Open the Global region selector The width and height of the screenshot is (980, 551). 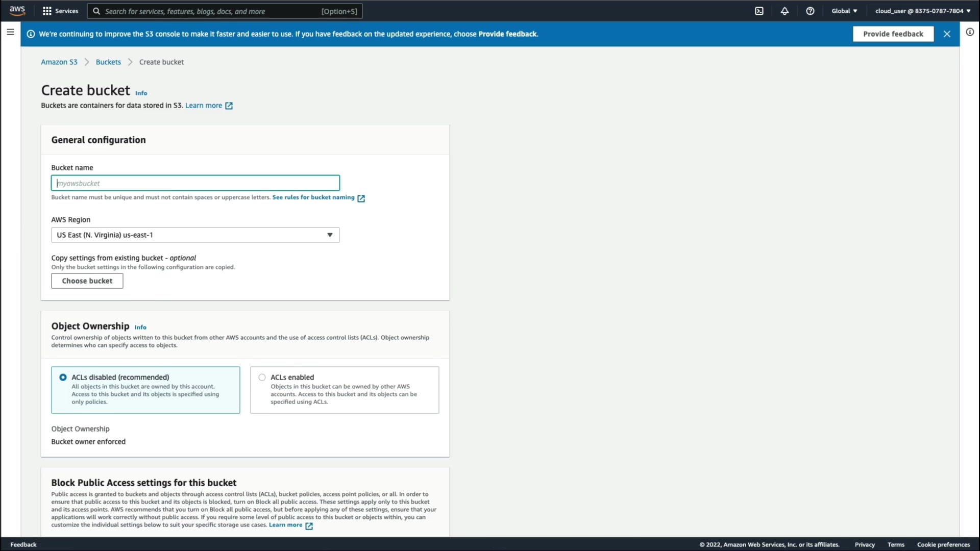click(844, 11)
